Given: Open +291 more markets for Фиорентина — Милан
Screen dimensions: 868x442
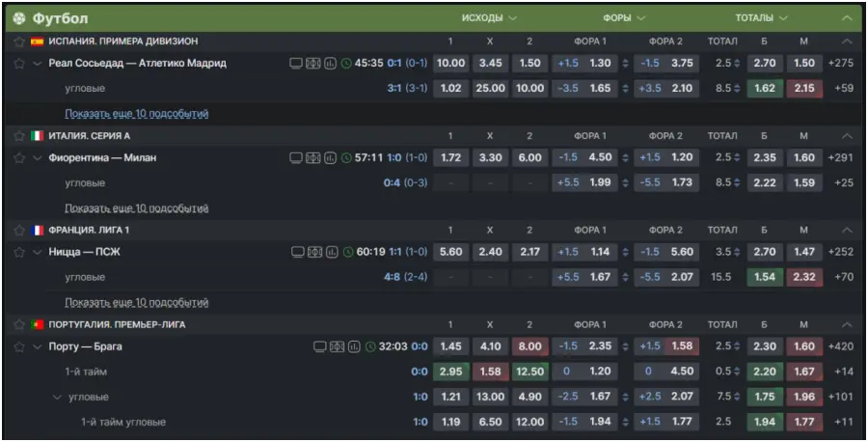Looking at the screenshot, I should [841, 158].
